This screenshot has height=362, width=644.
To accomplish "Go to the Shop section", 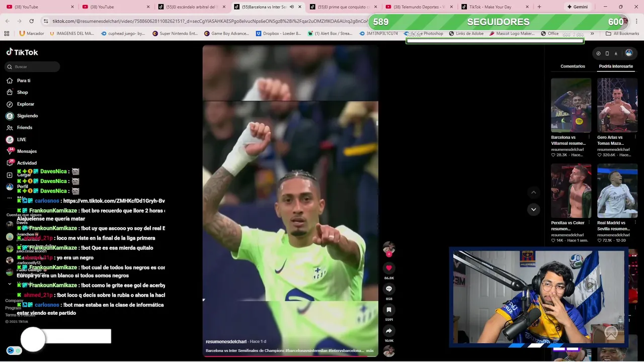I will point(17,93).
